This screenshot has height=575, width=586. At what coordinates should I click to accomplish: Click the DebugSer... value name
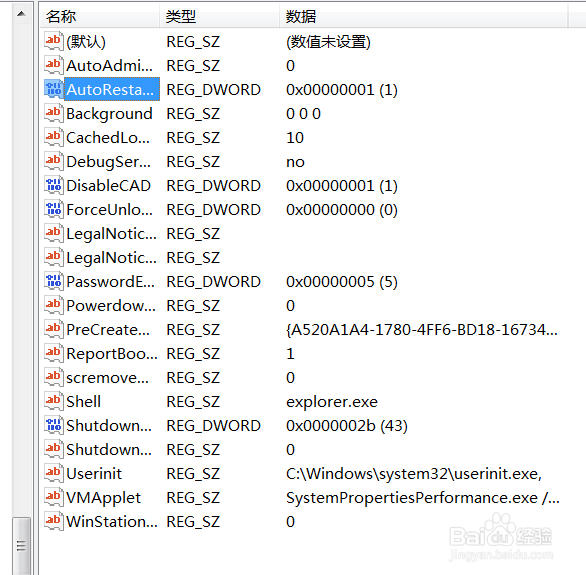(x=109, y=162)
